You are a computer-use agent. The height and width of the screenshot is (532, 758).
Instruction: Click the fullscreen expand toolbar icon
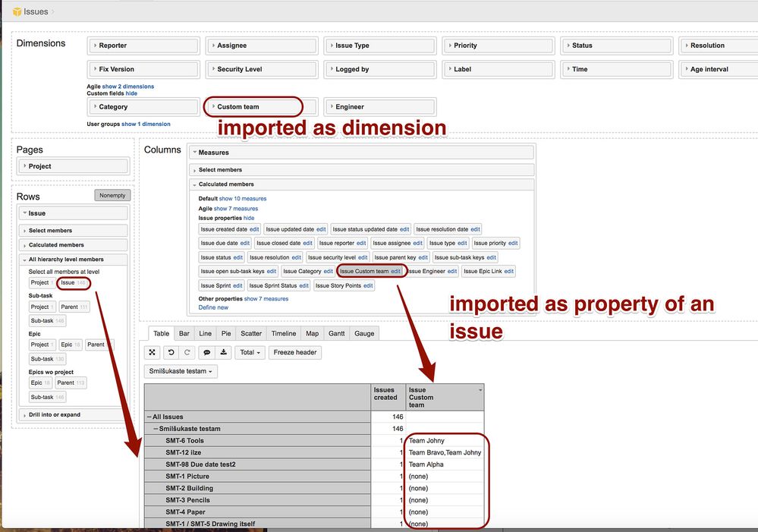(152, 353)
